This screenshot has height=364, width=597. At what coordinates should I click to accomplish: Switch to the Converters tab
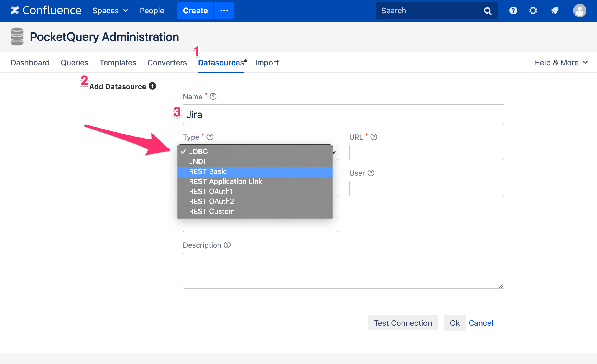167,63
